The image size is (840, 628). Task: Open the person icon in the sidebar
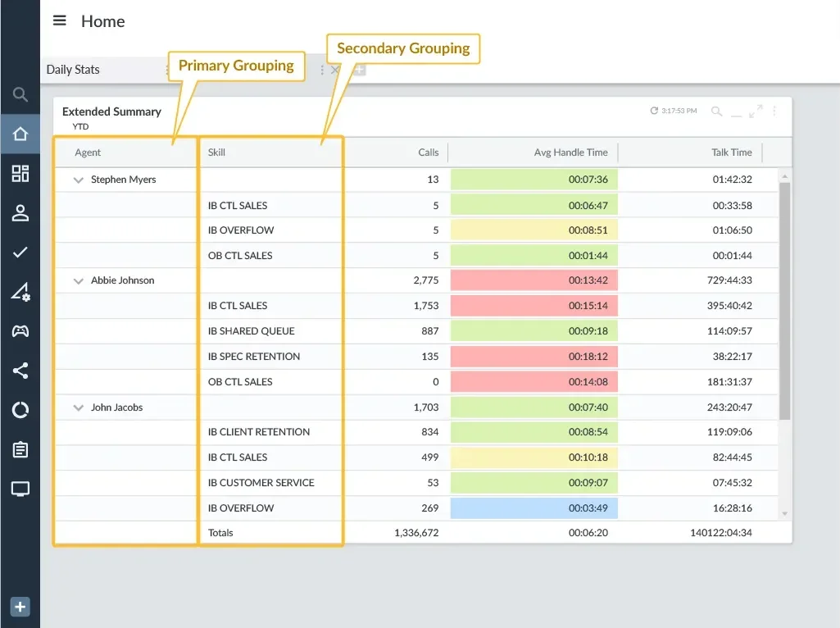[20, 213]
